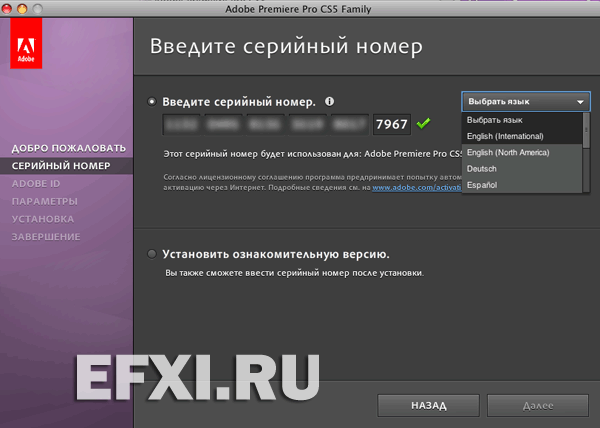Click the 'Введите серийный номер' page heading

tap(286, 47)
